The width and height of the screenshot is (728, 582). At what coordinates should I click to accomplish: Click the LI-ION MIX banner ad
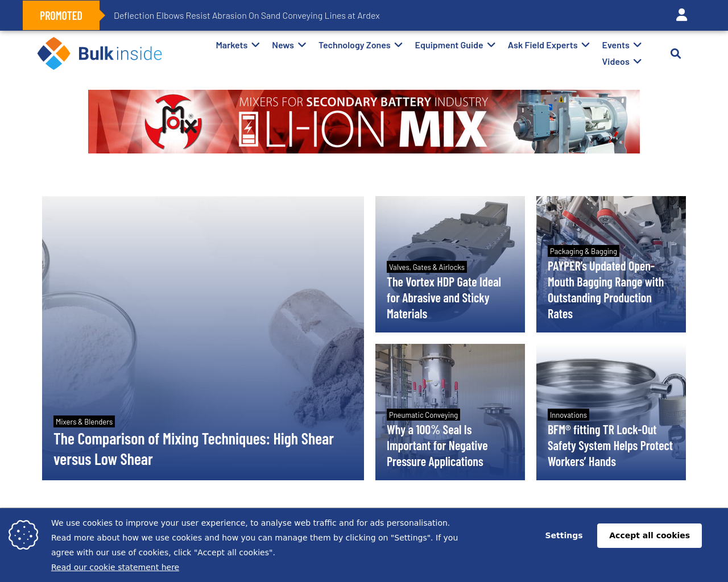(x=364, y=122)
